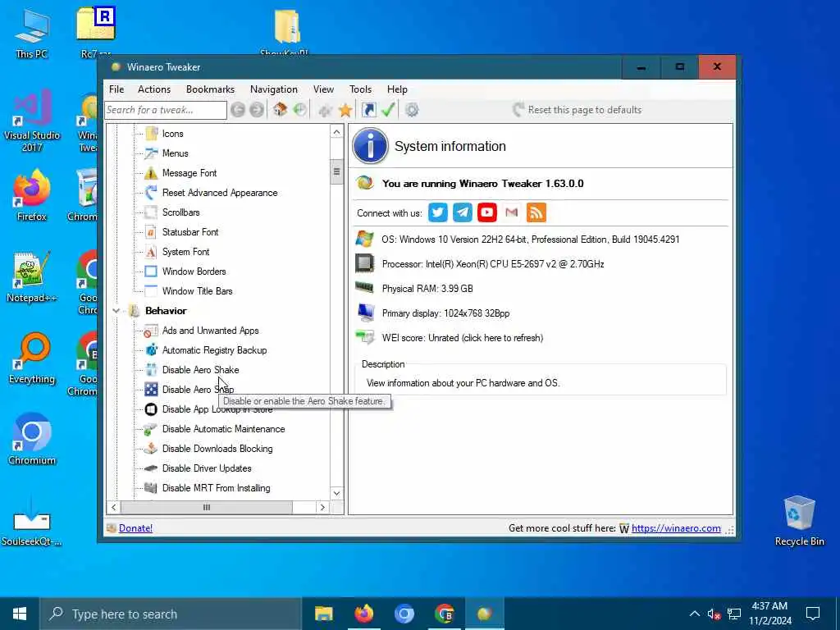Click the RAM module icon

tap(365, 288)
